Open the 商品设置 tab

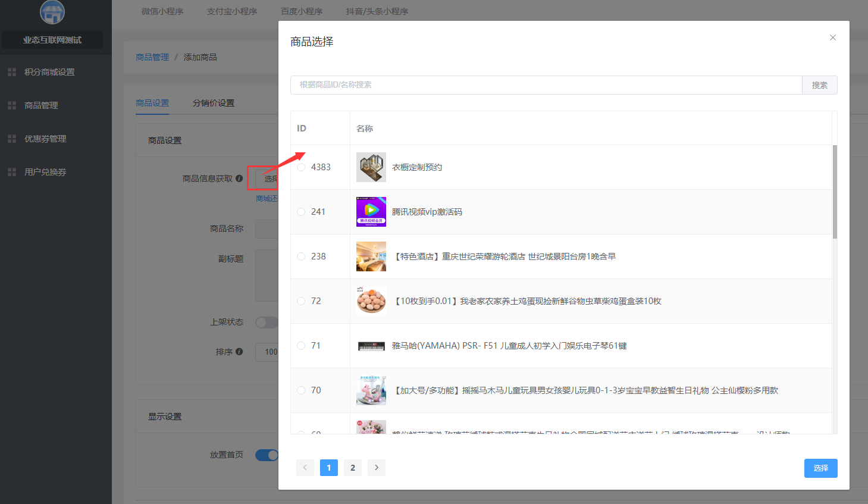point(152,103)
